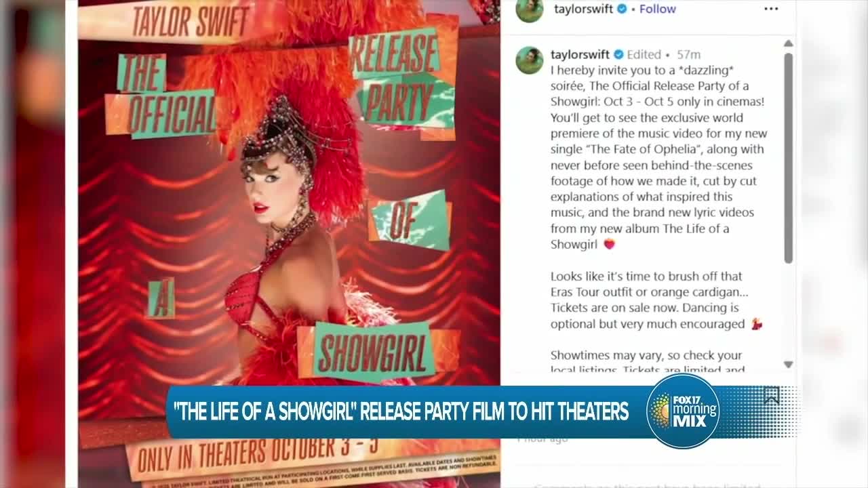The height and width of the screenshot is (488, 868).
Task: Follow the taylorswift account
Action: (658, 9)
